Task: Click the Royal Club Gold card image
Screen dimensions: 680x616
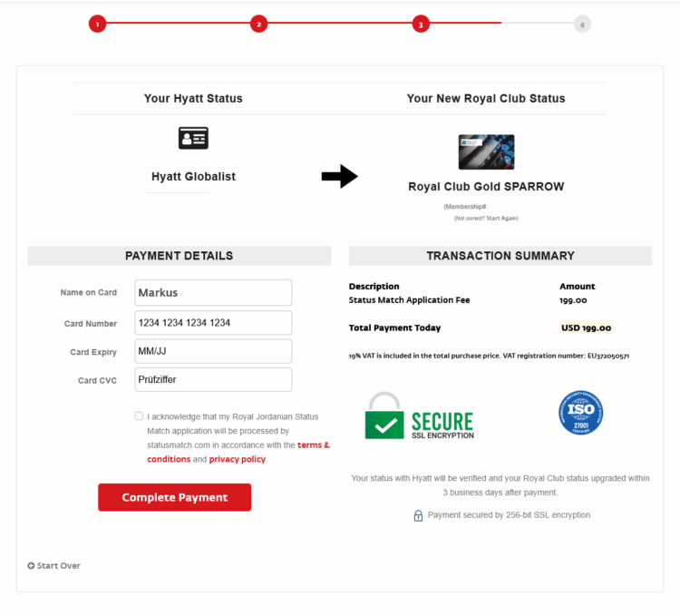Action: (486, 152)
